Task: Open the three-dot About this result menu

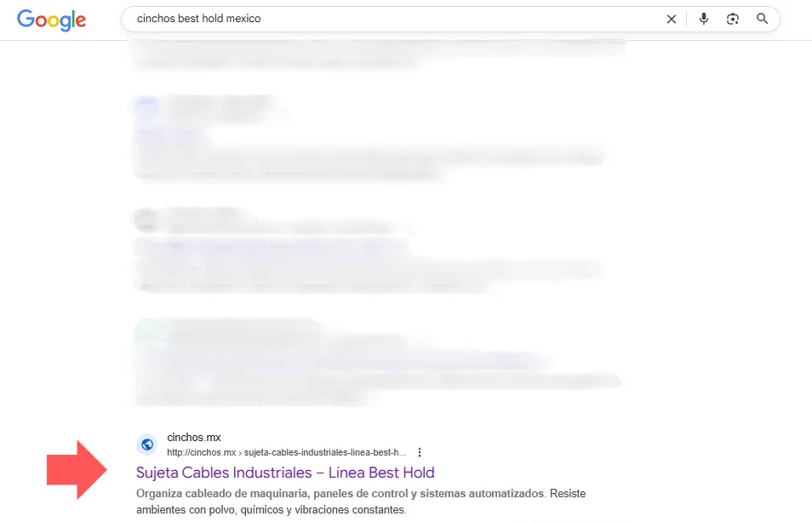Action: tap(420, 451)
